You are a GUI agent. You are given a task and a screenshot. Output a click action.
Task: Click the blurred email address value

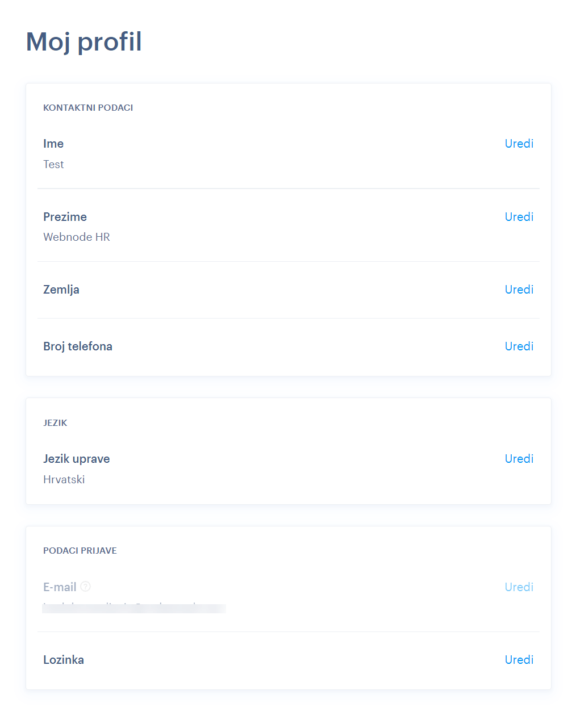[x=134, y=608]
